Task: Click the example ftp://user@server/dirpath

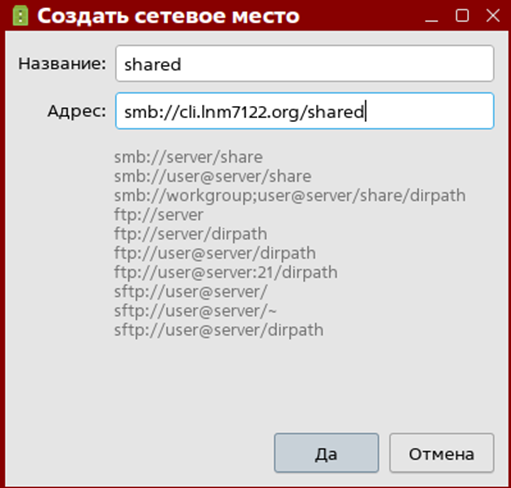Action: (x=215, y=253)
